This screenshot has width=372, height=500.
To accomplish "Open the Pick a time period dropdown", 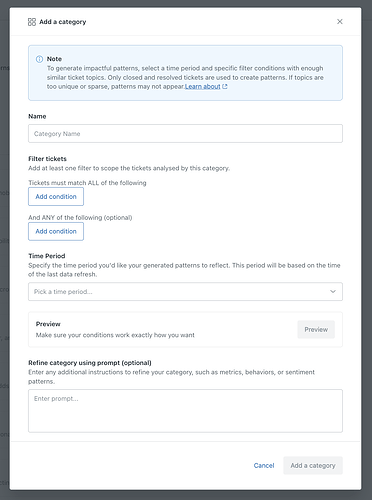I will pos(185,292).
